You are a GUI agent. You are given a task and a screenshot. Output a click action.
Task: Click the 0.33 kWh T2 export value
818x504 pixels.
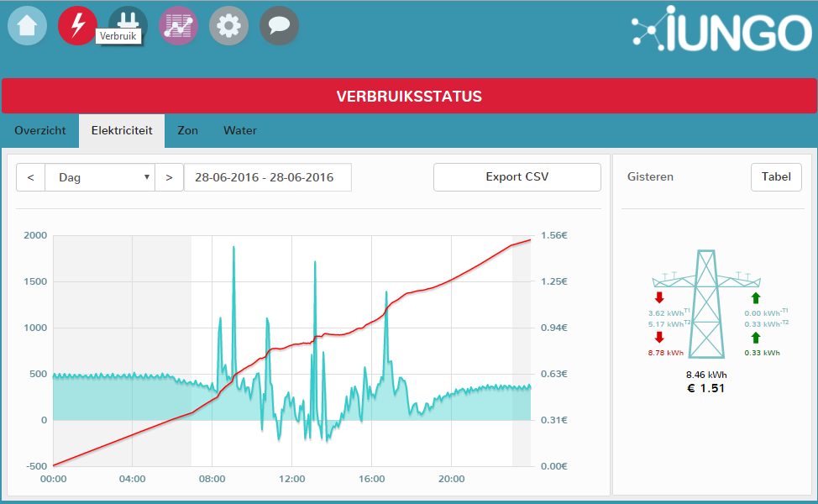tap(767, 324)
